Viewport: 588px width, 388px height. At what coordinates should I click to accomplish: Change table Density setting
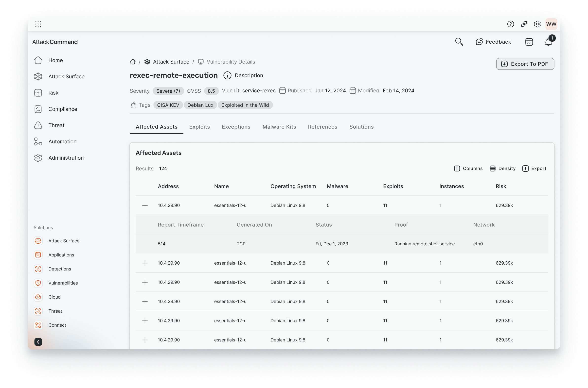pyautogui.click(x=502, y=169)
